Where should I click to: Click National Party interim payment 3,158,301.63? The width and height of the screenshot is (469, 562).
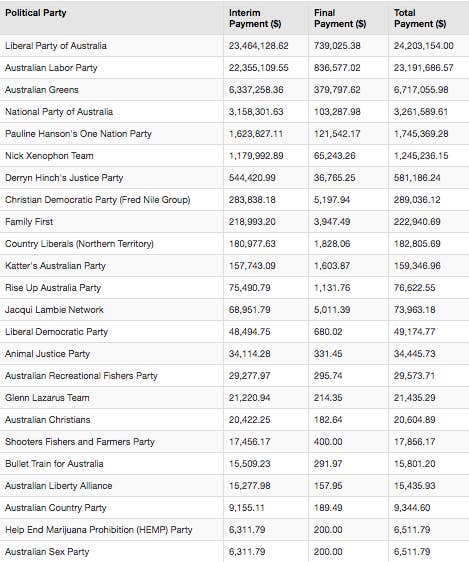click(x=256, y=112)
